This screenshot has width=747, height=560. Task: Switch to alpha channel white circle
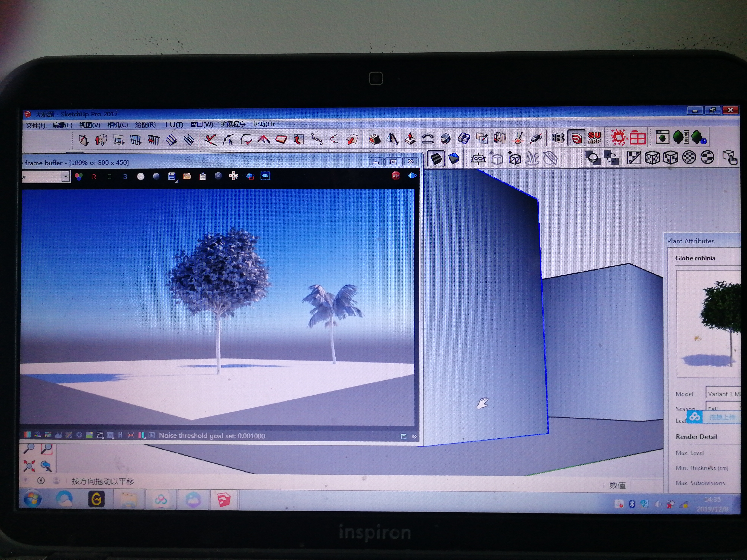(x=141, y=177)
